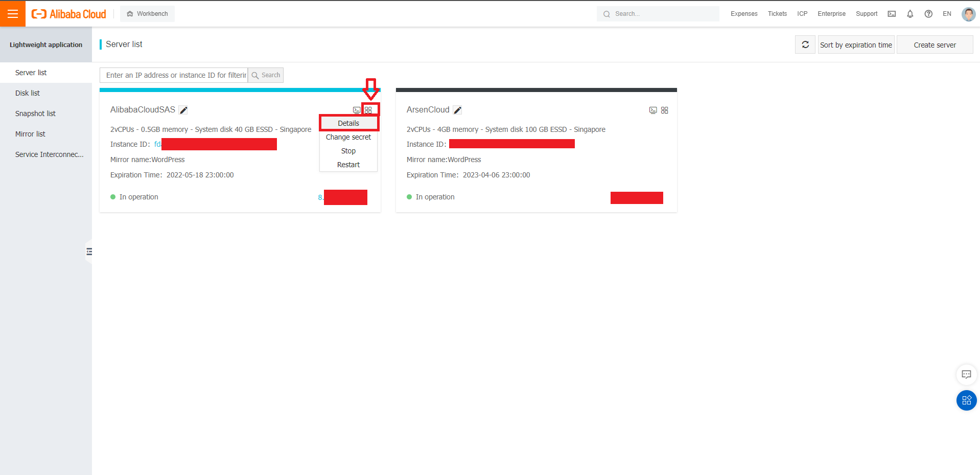Open Service Interconnection in sidebar
980x475 pixels.
46,154
